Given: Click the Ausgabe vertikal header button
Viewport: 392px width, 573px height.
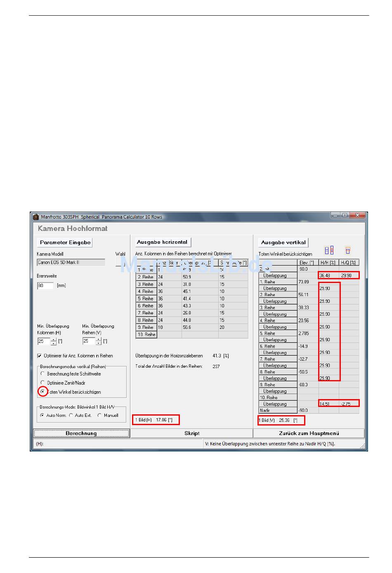Looking at the screenshot, I should click(x=283, y=243).
